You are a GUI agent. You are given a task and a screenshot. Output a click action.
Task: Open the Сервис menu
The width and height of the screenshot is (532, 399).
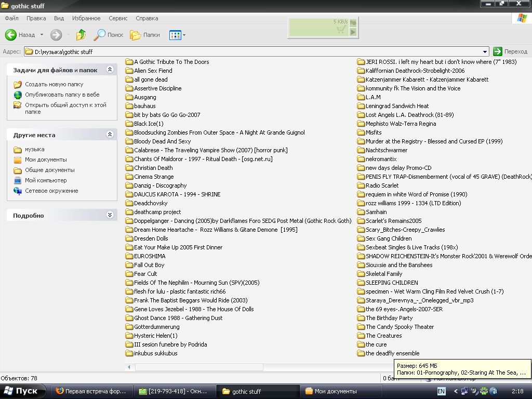(x=118, y=18)
